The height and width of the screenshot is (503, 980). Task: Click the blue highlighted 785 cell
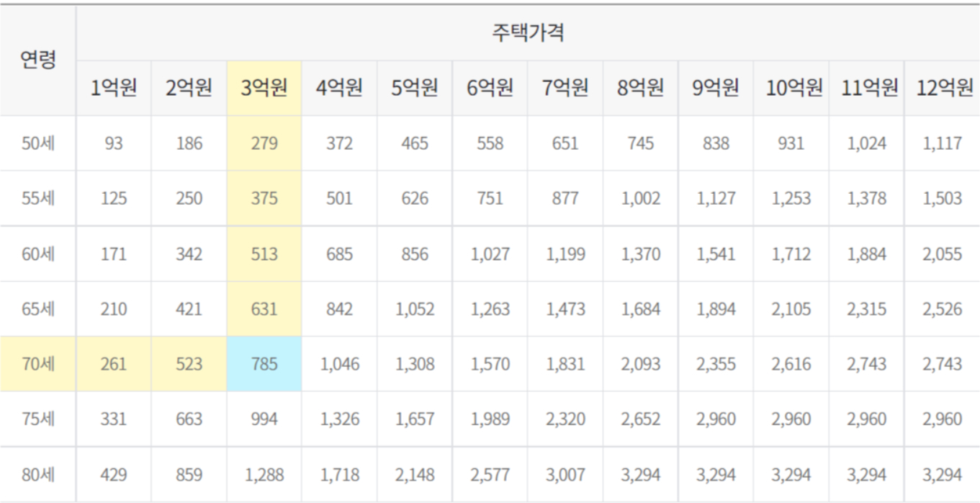[x=264, y=364]
